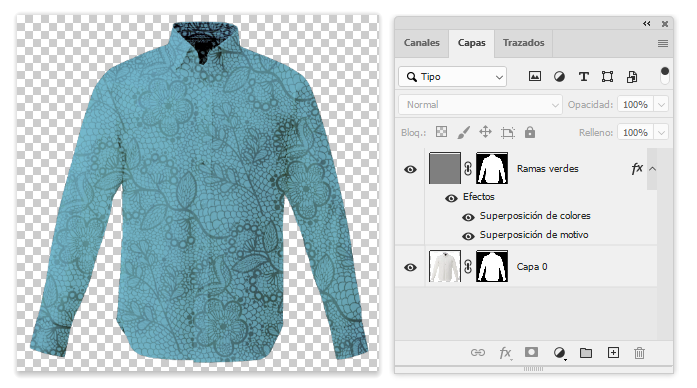Open the Normal blend mode dropdown
The height and width of the screenshot is (388, 697).
tap(481, 105)
